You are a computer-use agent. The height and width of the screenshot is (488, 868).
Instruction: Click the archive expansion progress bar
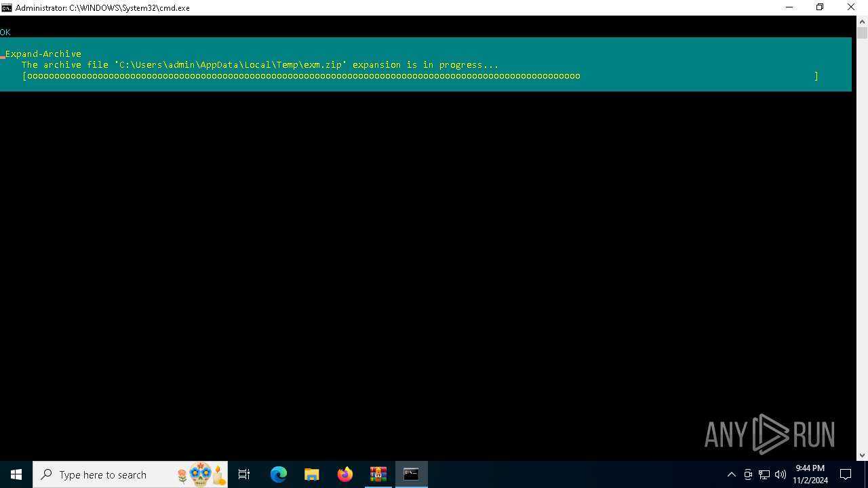pyautogui.click(x=420, y=76)
